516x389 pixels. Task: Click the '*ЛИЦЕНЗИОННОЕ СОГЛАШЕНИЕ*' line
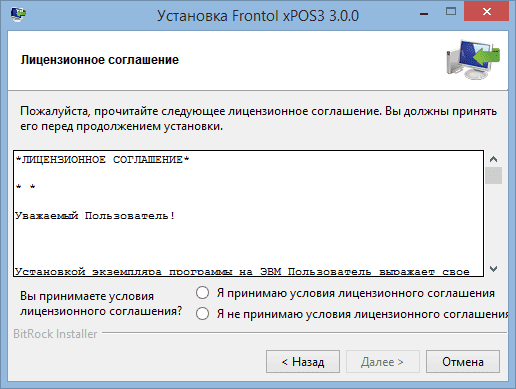[x=102, y=160]
